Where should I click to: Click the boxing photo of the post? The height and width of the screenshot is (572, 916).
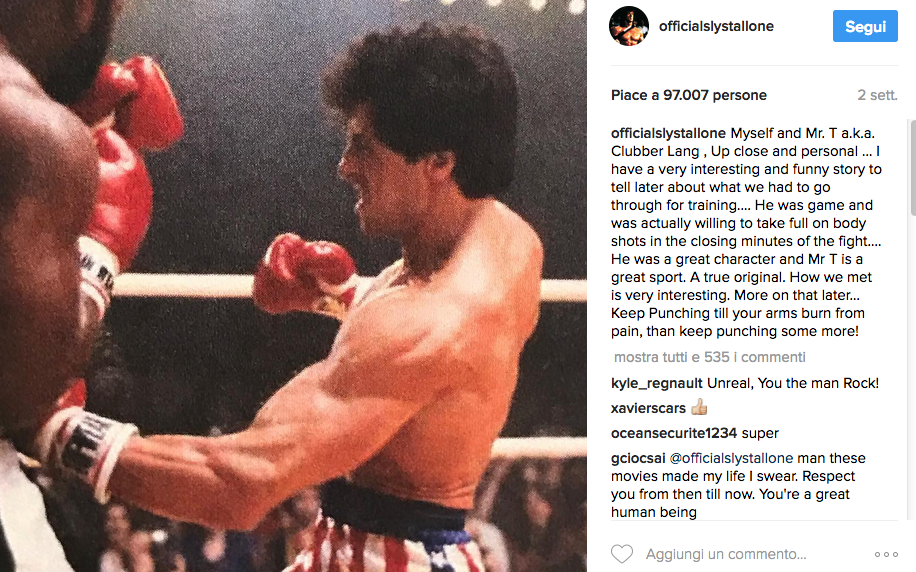point(293,286)
